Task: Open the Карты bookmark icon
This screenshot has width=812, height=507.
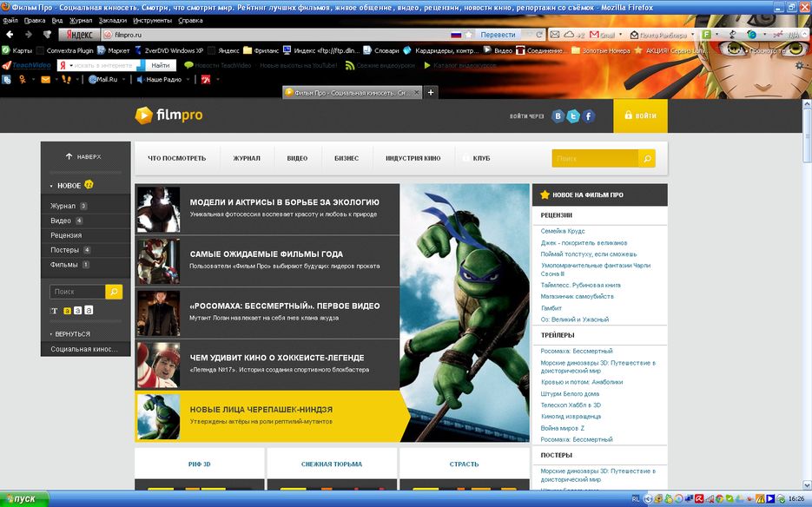Action: (x=6, y=50)
